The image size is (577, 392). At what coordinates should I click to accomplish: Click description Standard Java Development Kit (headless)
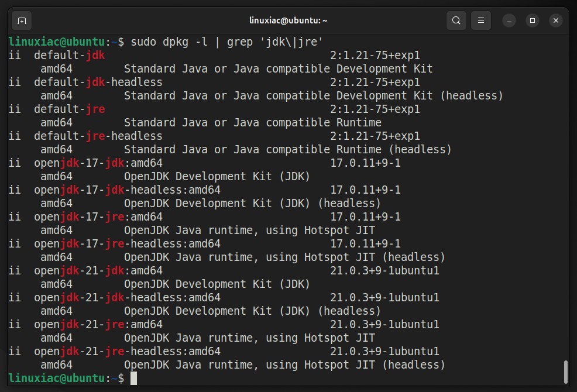314,96
